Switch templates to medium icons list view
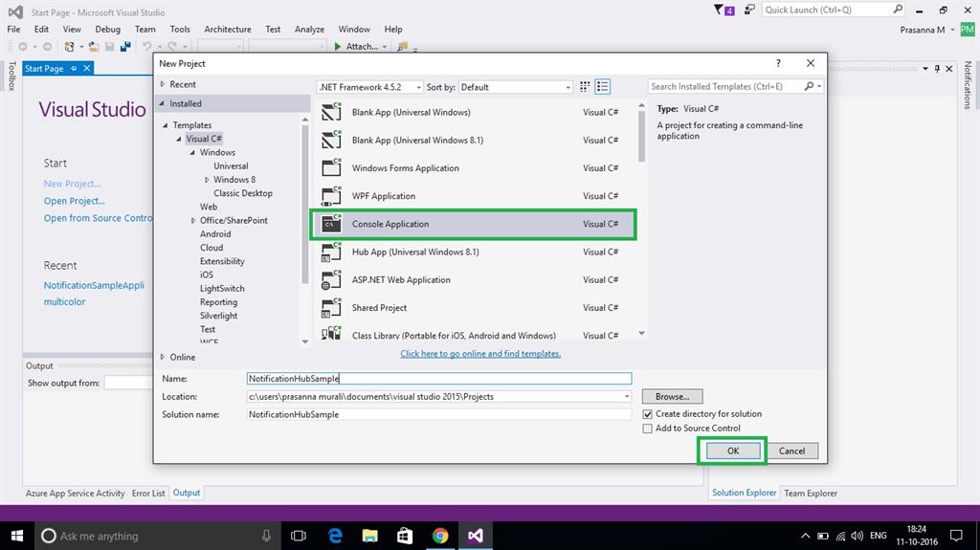980x550 pixels. coord(603,87)
